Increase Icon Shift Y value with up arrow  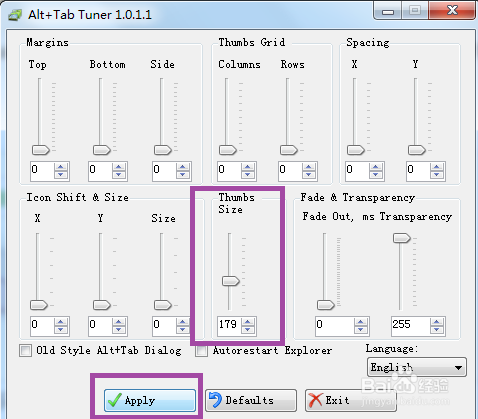(x=119, y=321)
